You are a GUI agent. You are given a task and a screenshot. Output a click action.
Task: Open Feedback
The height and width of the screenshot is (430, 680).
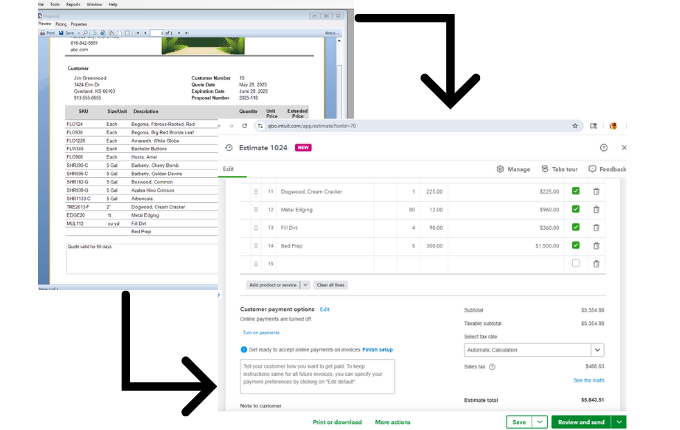[607, 169]
